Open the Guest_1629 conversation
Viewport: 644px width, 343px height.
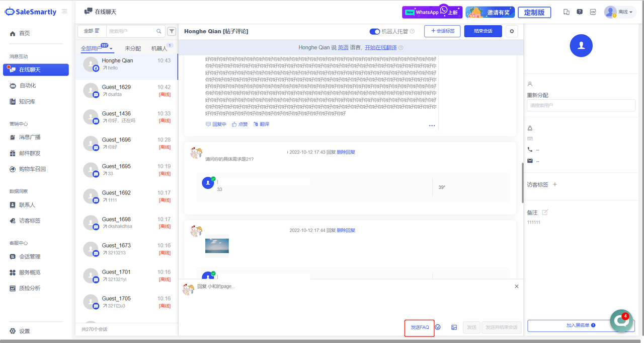click(x=127, y=91)
